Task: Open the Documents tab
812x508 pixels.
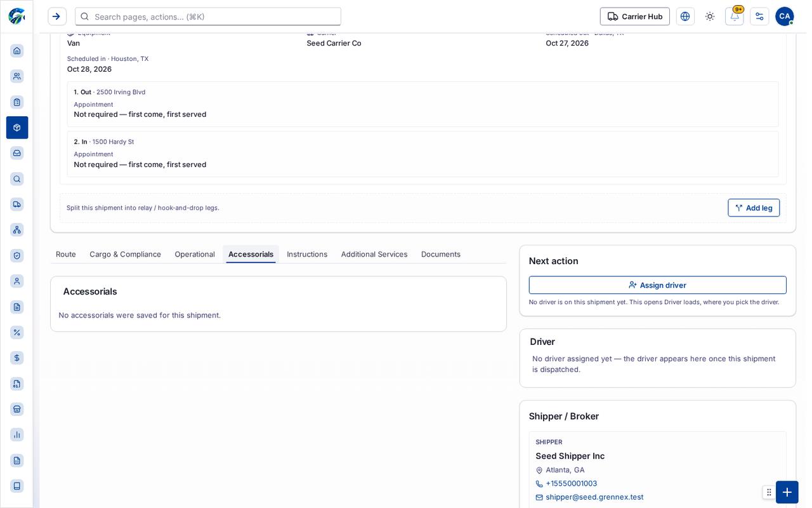Action: click(441, 254)
